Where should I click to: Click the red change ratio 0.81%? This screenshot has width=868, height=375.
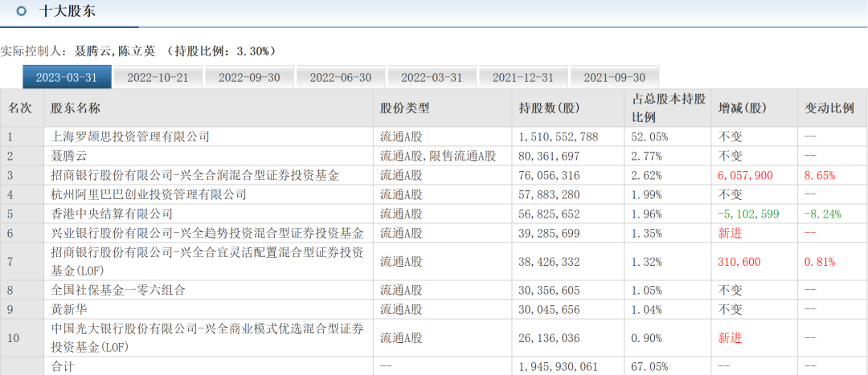pyautogui.click(x=820, y=262)
